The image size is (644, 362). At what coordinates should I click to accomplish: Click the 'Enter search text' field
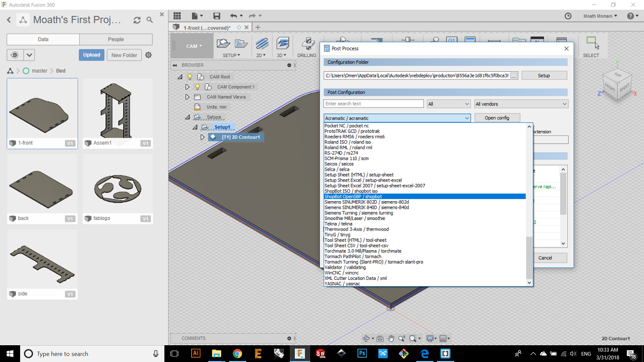click(x=374, y=104)
